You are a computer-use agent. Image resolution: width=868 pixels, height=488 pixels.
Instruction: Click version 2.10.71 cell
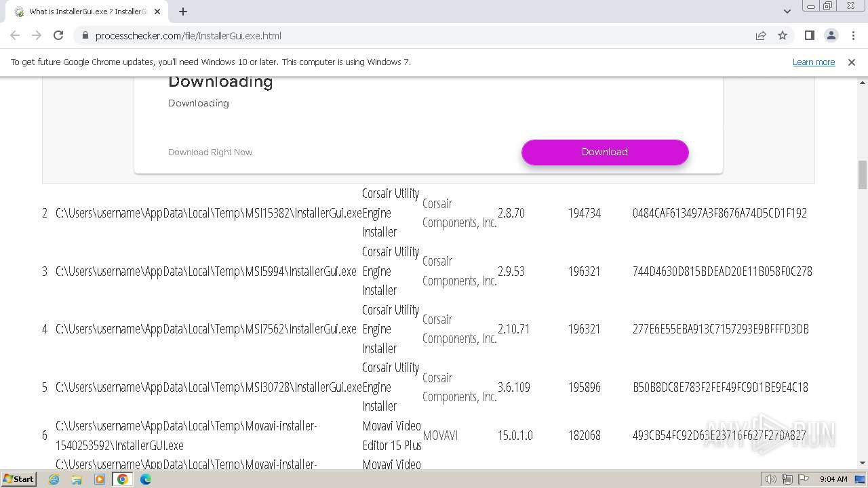(x=514, y=329)
